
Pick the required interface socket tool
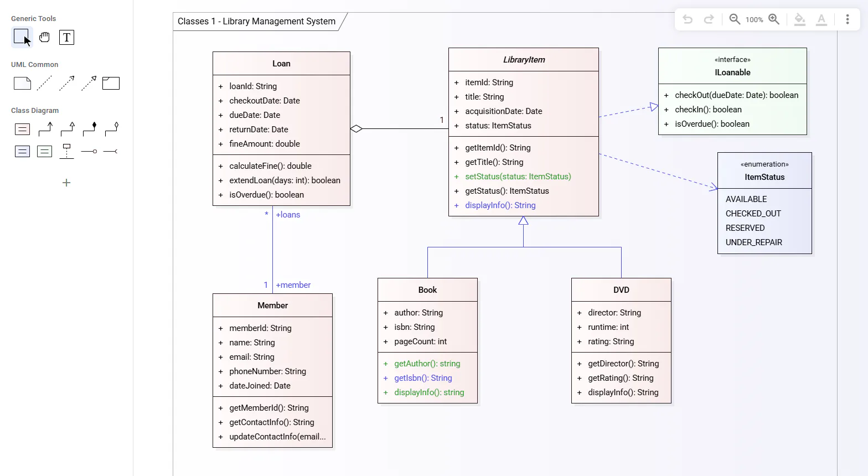111,151
